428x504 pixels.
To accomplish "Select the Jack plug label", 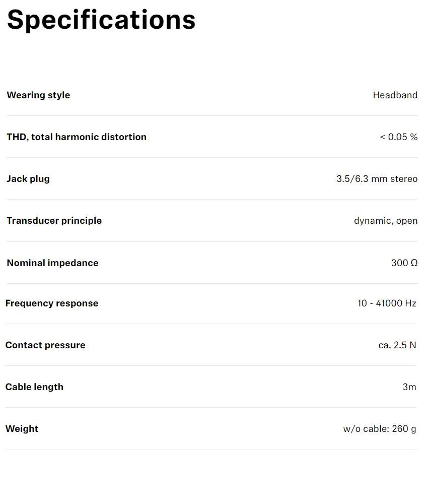I will click(28, 179).
